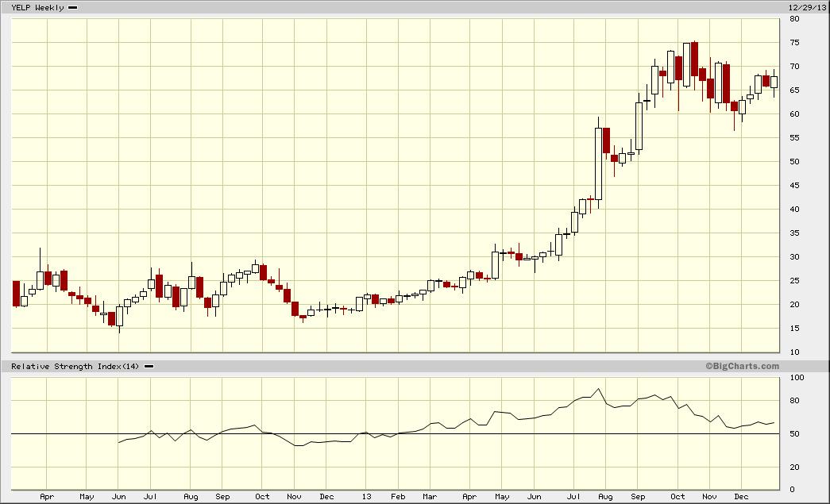Image resolution: width=830 pixels, height=504 pixels.
Task: Click the Relative Strength Index(14) label
Action: tap(75, 366)
